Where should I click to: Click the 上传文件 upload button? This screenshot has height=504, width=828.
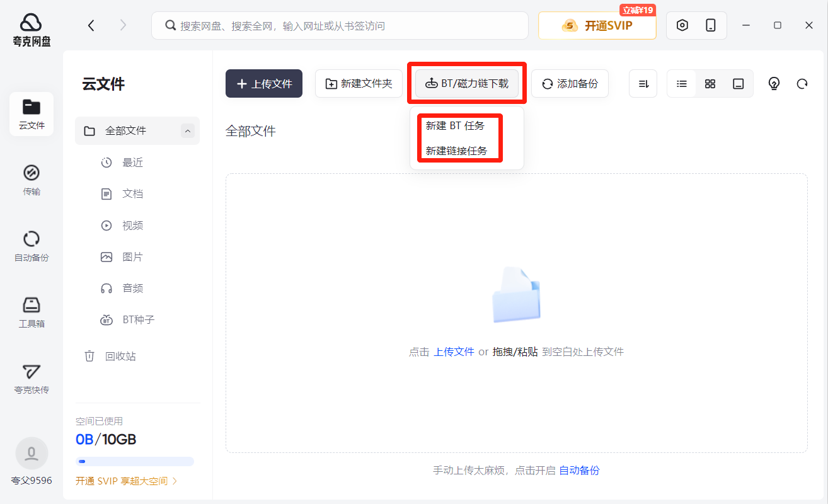pyautogui.click(x=264, y=84)
